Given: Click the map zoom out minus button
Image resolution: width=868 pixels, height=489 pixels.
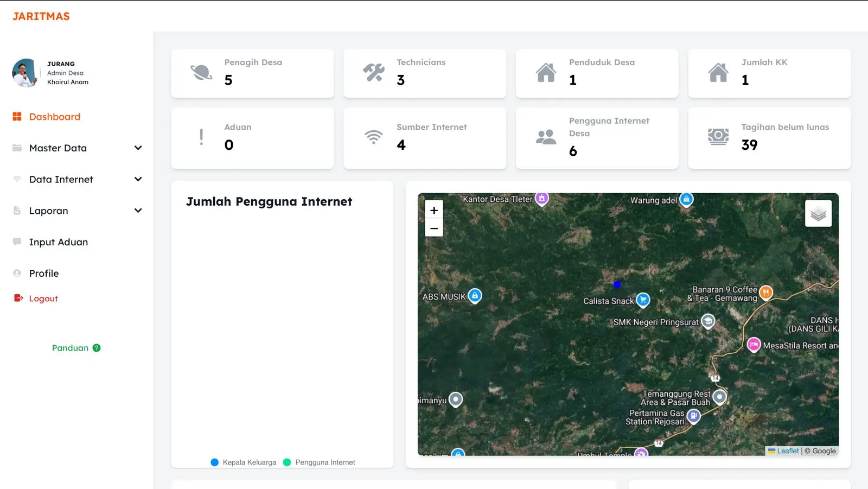Looking at the screenshot, I should (434, 228).
